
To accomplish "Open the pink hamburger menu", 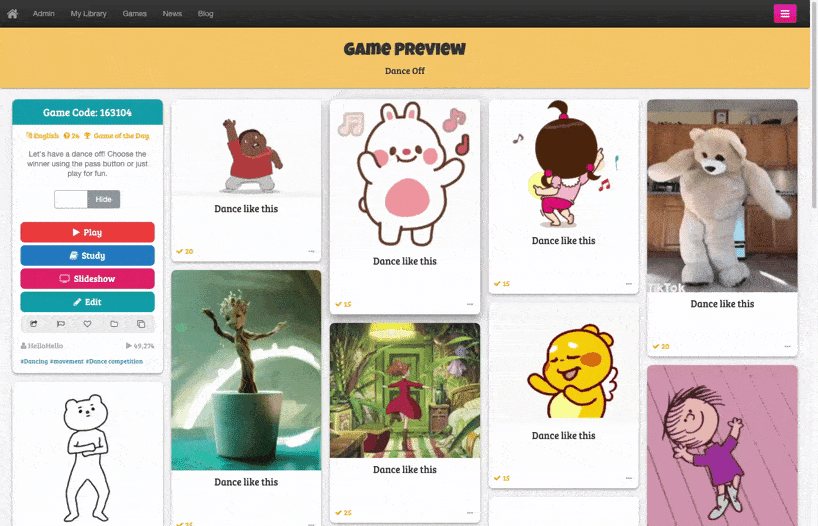I will [x=785, y=14].
